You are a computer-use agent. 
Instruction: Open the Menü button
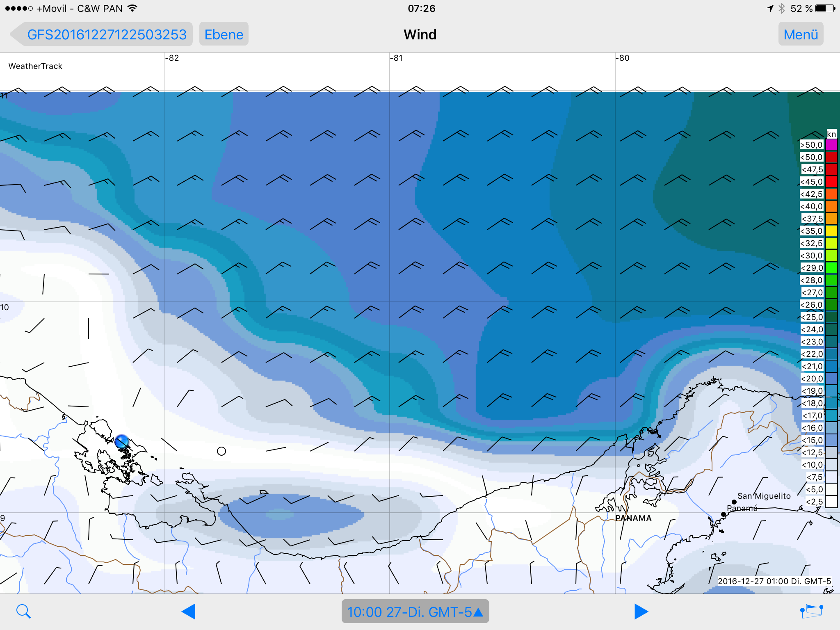tap(801, 34)
